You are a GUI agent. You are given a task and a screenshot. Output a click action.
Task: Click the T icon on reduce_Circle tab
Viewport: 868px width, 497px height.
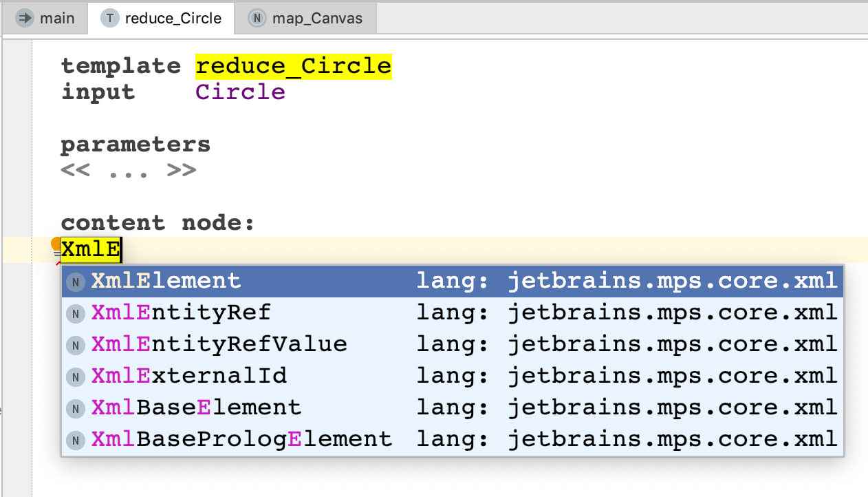point(109,19)
